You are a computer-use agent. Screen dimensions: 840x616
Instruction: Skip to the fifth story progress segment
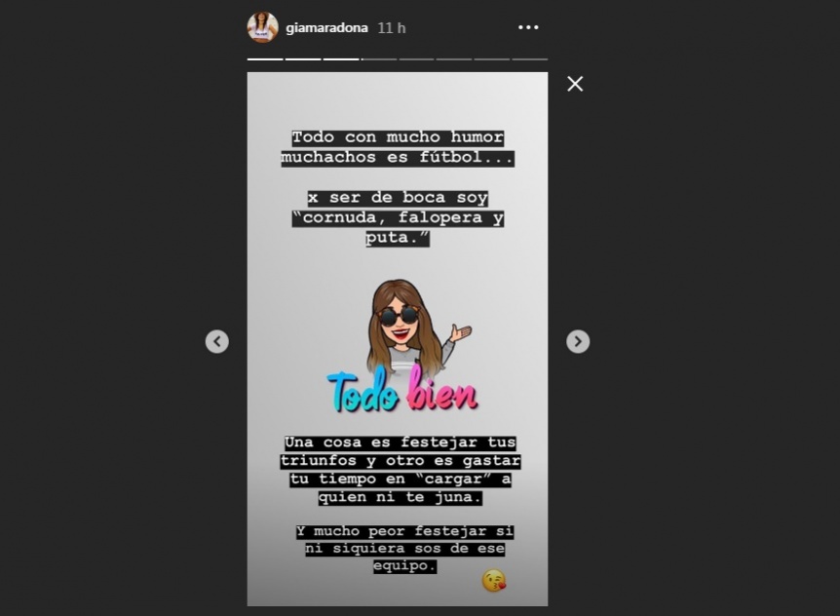tap(416, 58)
